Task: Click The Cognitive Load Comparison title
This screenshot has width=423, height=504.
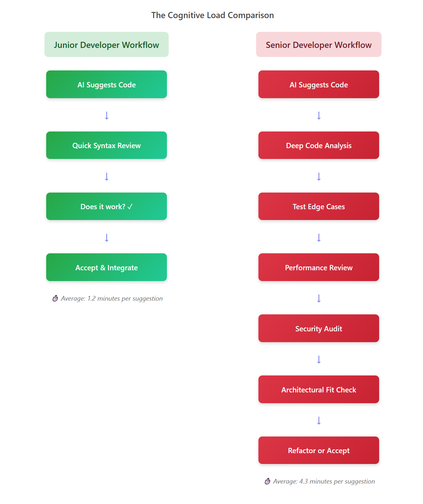Action: 213,15
